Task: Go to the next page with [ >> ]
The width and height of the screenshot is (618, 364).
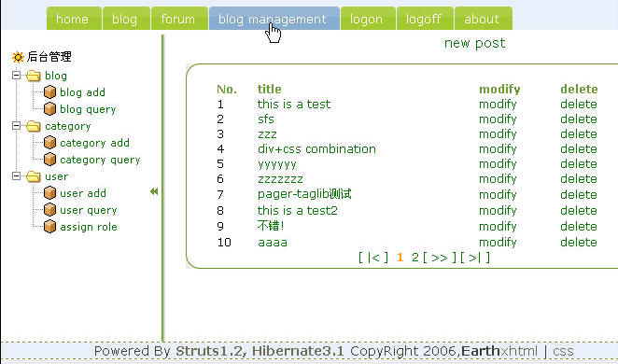Action: coord(440,258)
